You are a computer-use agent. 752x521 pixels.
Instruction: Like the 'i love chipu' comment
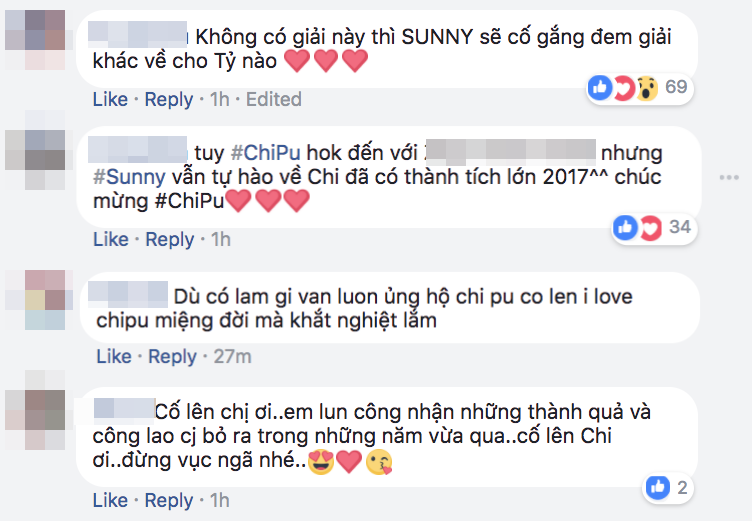pyautogui.click(x=114, y=356)
